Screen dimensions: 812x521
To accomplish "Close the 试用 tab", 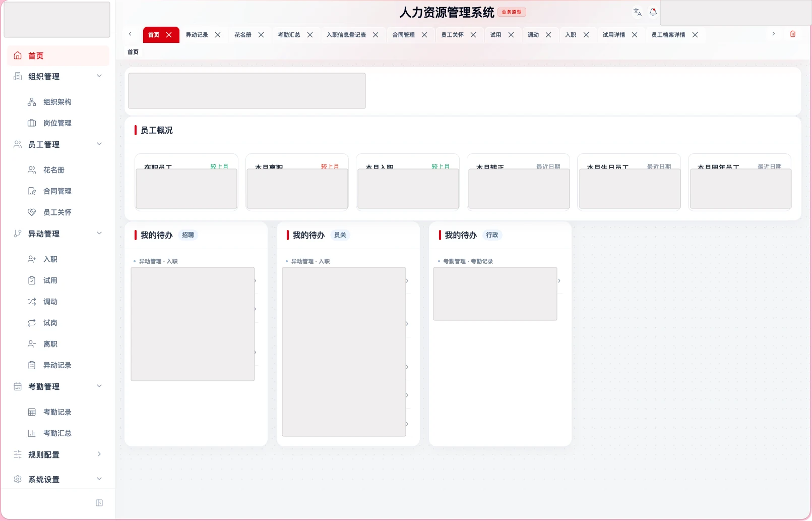I will pos(511,35).
